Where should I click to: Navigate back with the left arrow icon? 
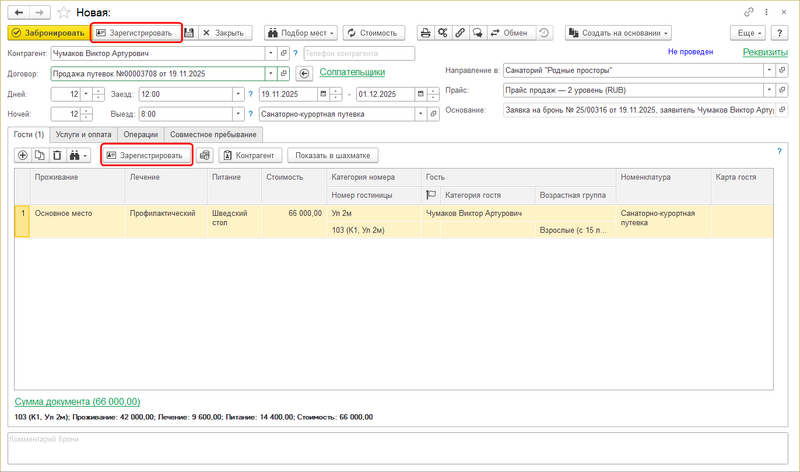17,11
